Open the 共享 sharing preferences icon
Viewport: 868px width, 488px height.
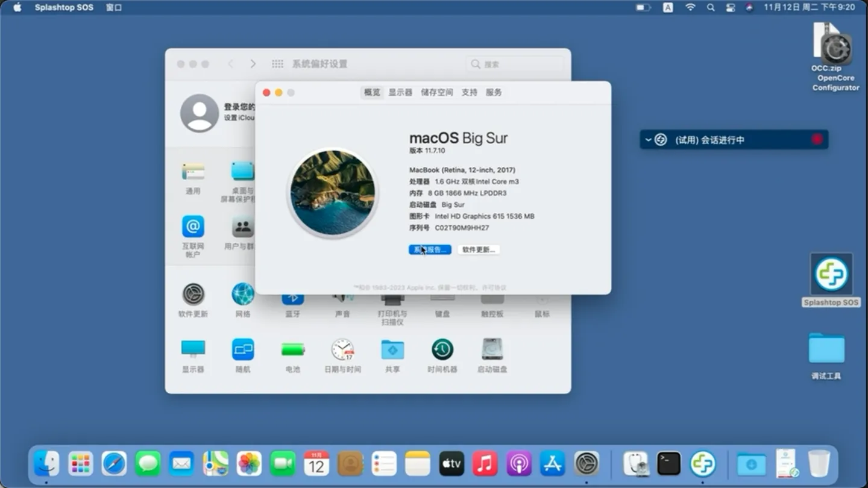(x=392, y=350)
